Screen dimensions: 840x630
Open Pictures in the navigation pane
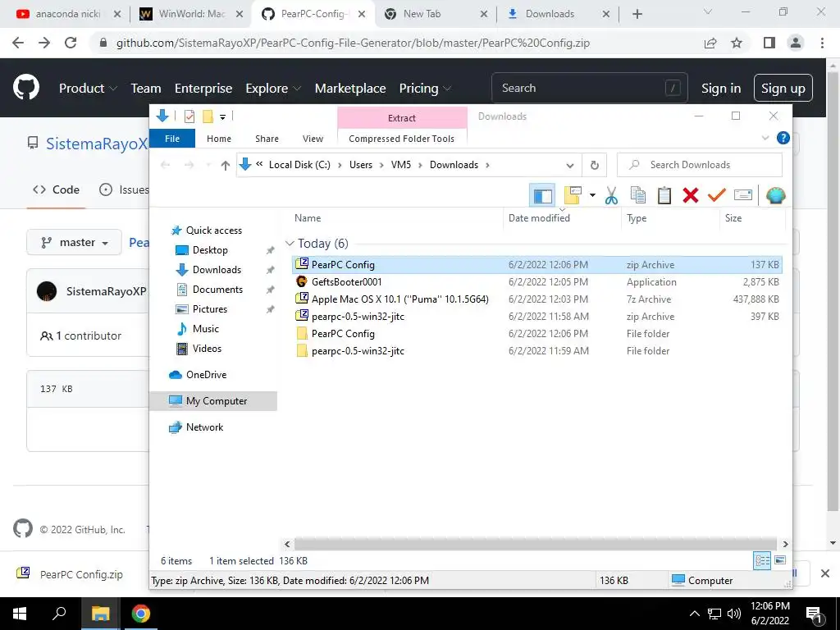209,309
